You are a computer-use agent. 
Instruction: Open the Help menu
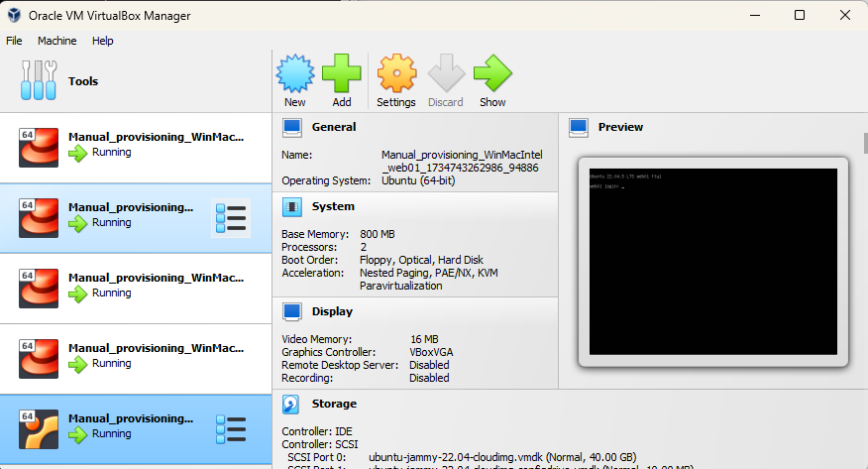[103, 41]
